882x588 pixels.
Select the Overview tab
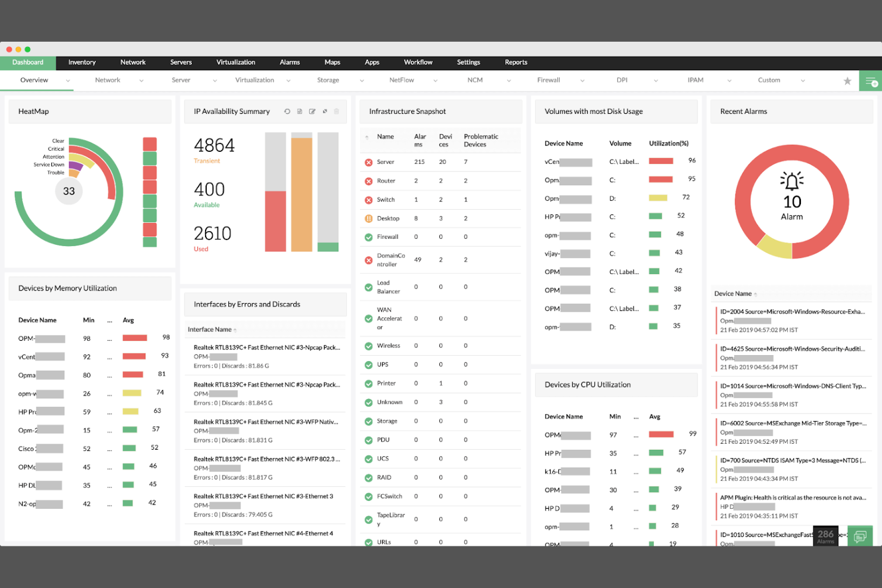pyautogui.click(x=33, y=80)
